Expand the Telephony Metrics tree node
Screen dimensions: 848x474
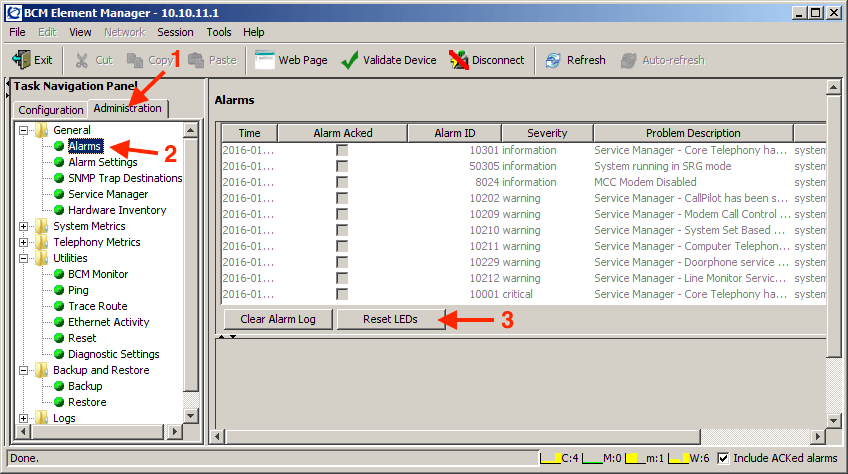[23, 242]
